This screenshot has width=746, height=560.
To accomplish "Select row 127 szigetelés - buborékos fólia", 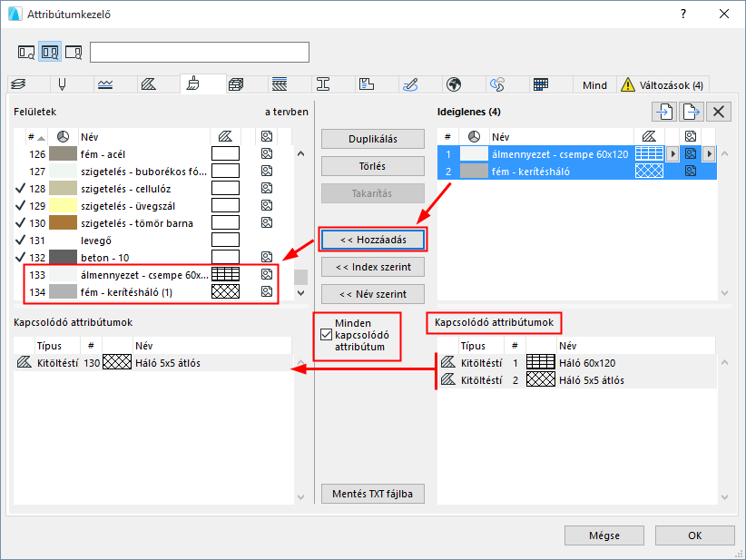I will 153,172.
